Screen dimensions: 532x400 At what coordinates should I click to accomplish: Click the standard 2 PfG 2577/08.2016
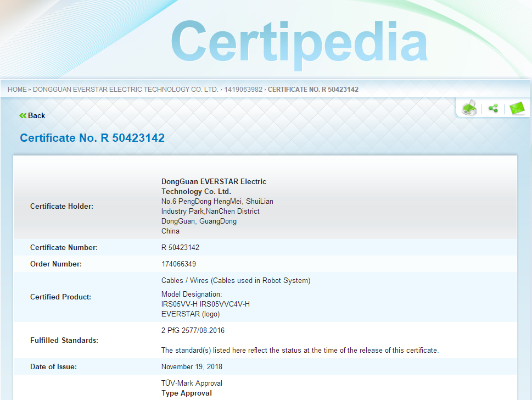point(193,330)
